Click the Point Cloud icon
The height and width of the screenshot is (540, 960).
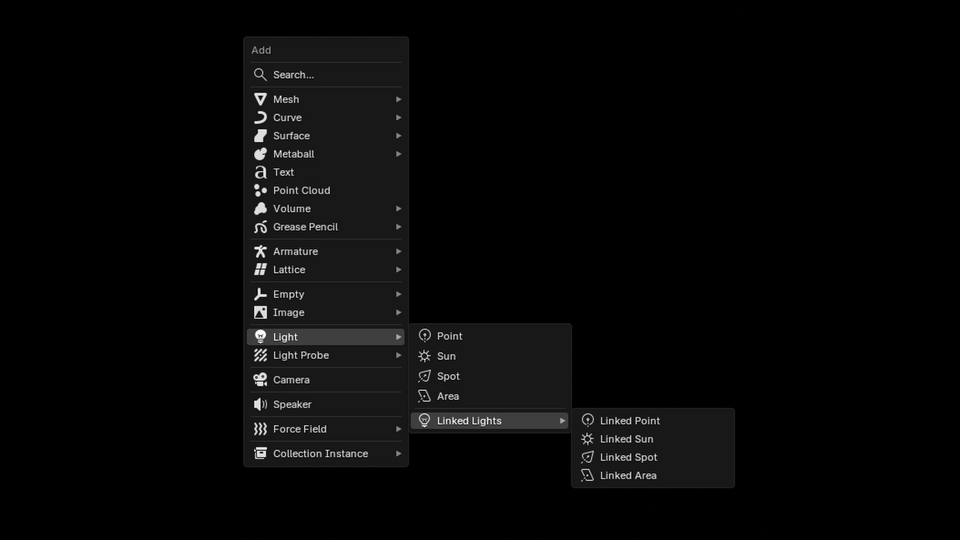260,190
